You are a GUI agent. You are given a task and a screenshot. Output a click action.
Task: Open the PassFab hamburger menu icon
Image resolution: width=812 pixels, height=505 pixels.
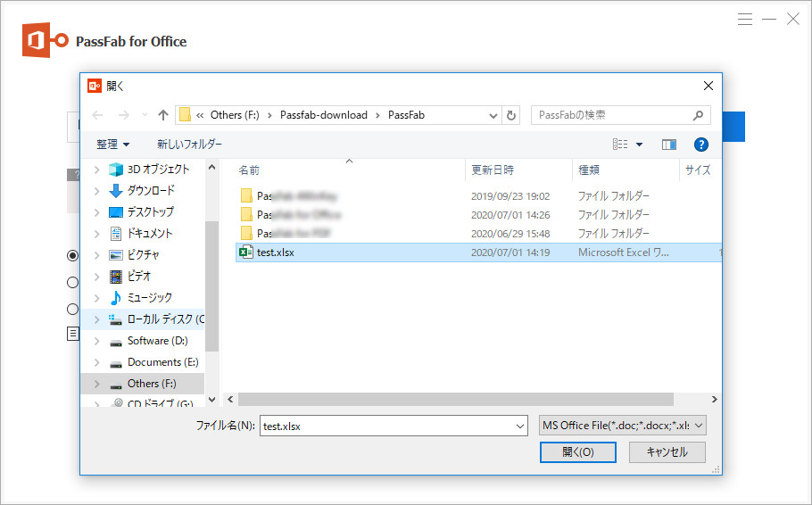pos(745,20)
